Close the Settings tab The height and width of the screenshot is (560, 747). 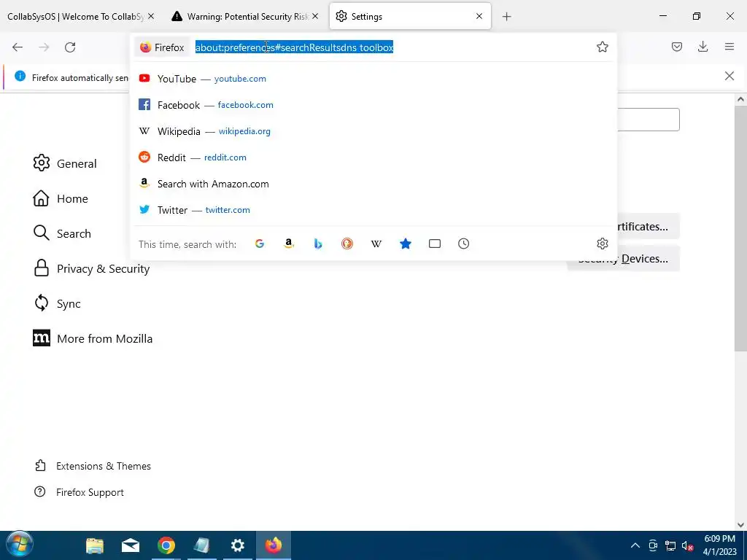point(479,16)
